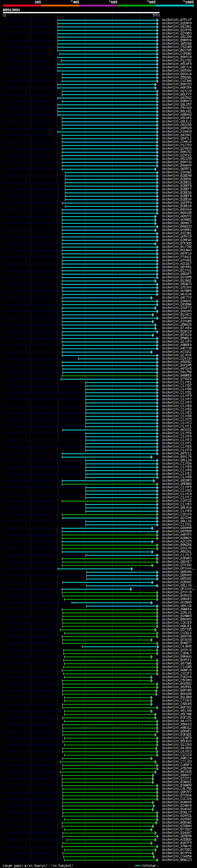The height and width of the screenshot is (868, 197).
Task: Click hit label UniRef100_B9RHY4
Action: tap(177, 40)
